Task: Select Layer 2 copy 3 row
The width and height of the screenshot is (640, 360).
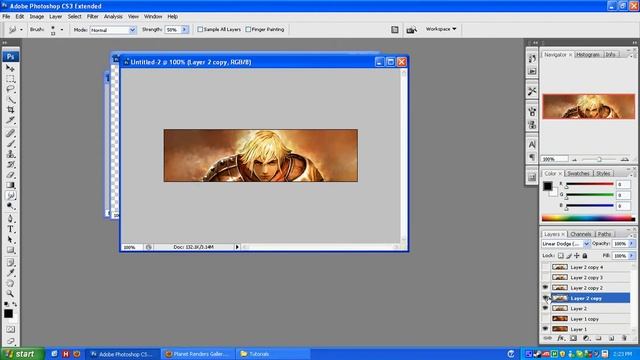Action: point(591,277)
